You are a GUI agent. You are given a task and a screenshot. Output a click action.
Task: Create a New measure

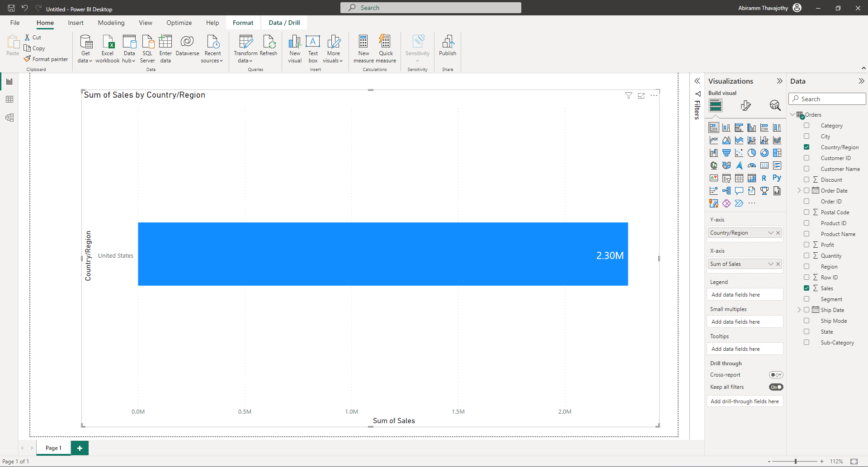click(x=363, y=49)
